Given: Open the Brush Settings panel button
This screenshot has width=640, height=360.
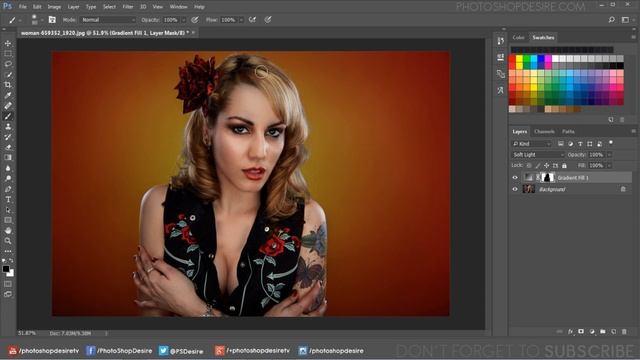Looking at the screenshot, I should (52, 20).
